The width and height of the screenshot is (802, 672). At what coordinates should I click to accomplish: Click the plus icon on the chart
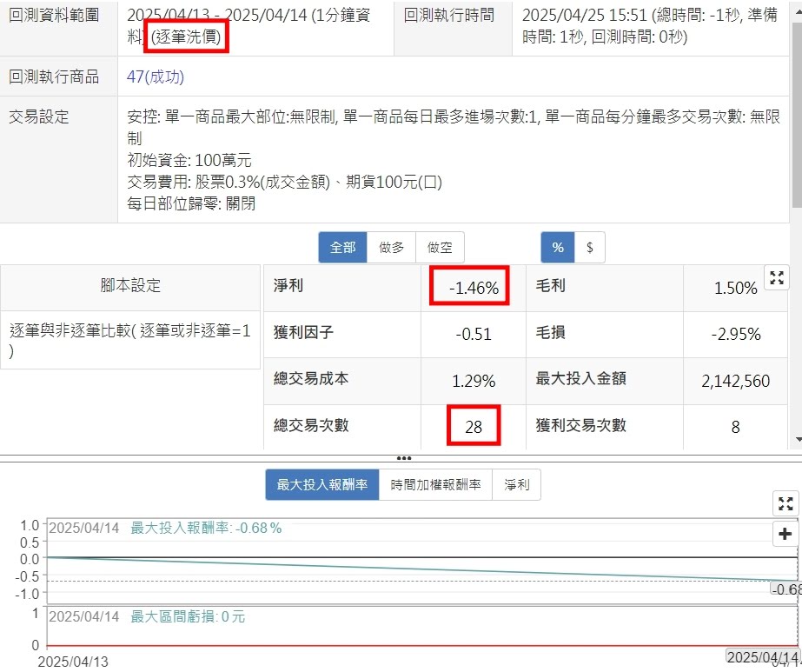785,534
